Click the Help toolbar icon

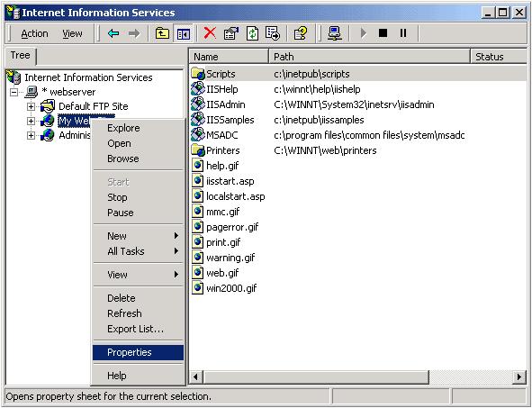(301, 33)
